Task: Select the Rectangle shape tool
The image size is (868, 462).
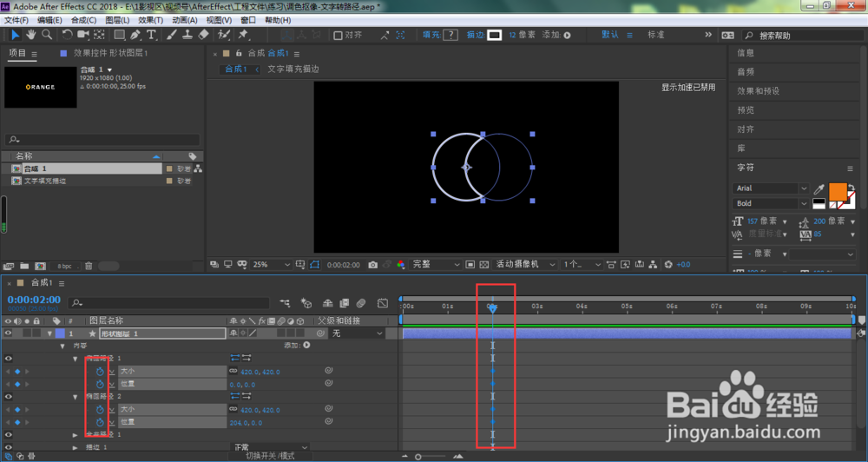Action: (x=119, y=35)
